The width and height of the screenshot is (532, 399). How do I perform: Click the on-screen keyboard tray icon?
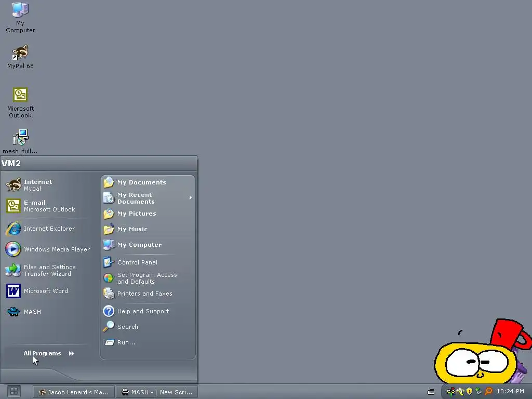coord(431,392)
